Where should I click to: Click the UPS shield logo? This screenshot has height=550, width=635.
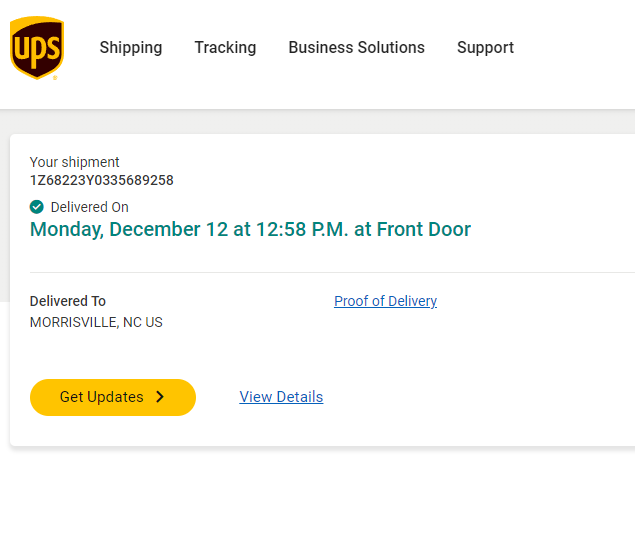(x=37, y=47)
